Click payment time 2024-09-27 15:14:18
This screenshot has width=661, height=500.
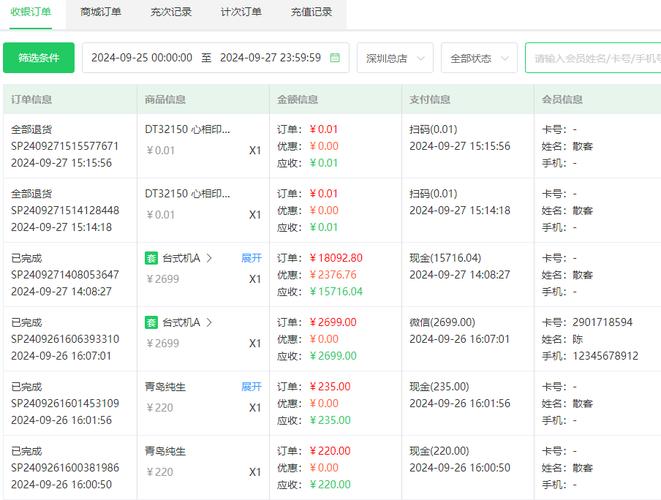pos(459,210)
